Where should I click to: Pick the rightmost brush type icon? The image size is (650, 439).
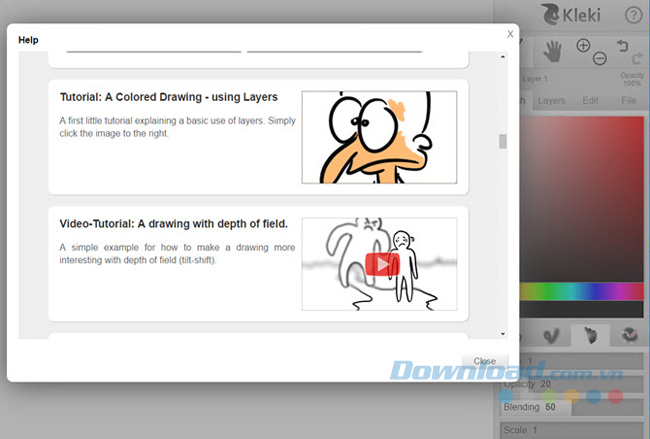click(x=629, y=335)
